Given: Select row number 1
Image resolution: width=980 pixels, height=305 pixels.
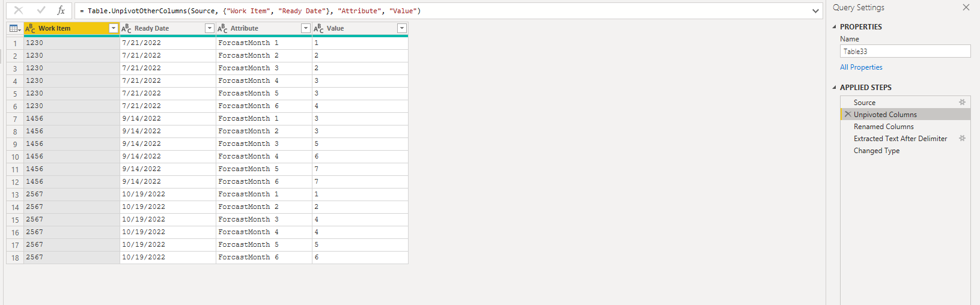Looking at the screenshot, I should coord(15,43).
